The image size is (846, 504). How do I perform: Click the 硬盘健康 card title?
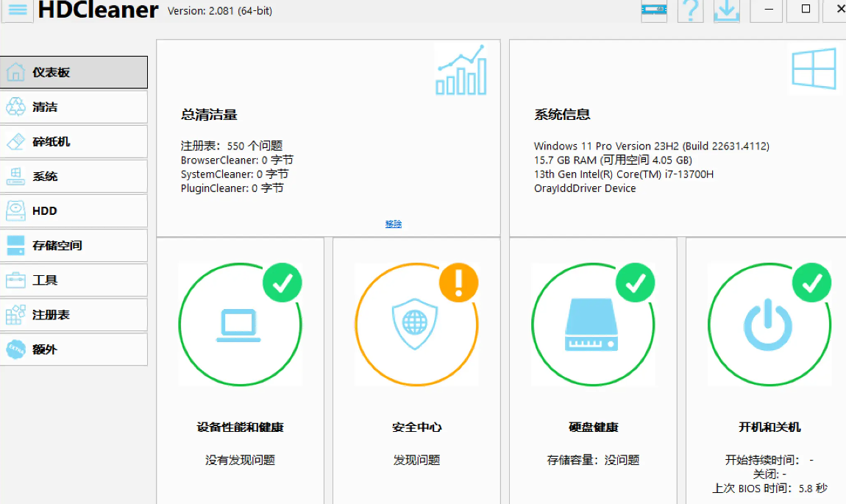(594, 427)
